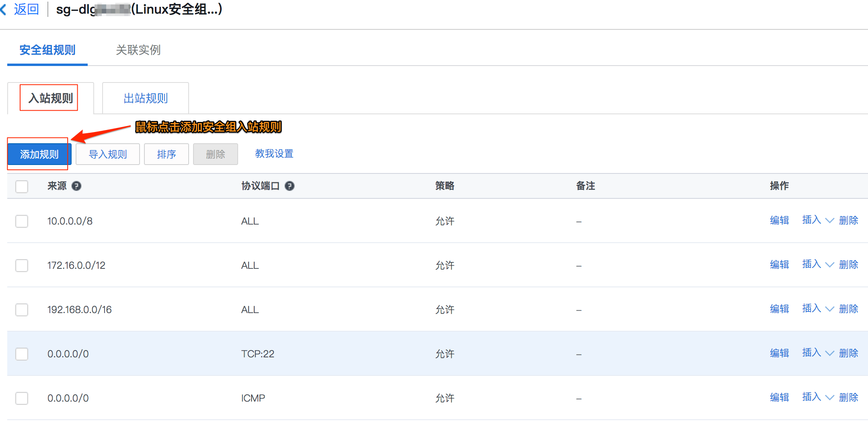868x433 pixels.
Task: Check the box for the 172.16.0.0/12 rule
Action: coord(22,265)
